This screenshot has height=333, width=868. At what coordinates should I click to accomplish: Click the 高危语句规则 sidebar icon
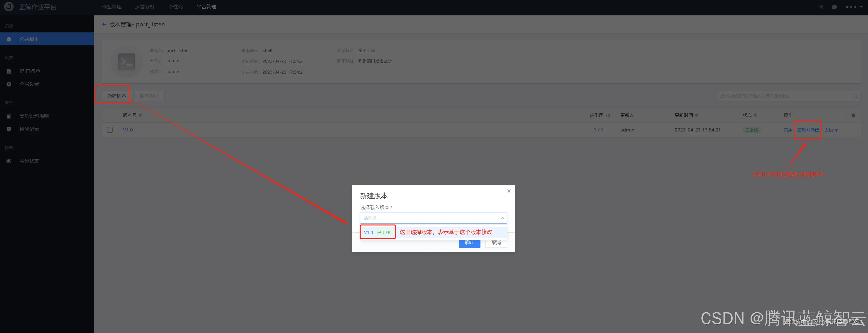click(x=9, y=116)
